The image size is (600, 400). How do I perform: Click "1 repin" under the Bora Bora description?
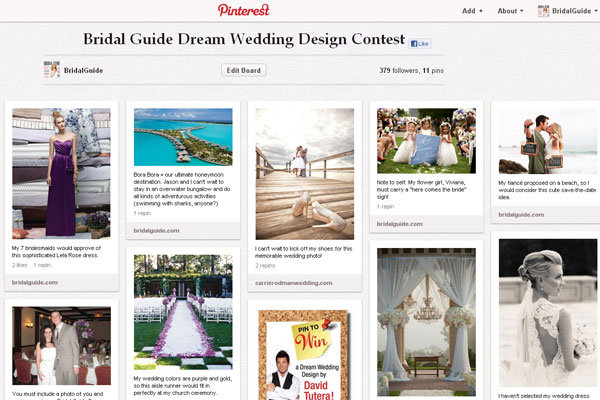click(142, 213)
